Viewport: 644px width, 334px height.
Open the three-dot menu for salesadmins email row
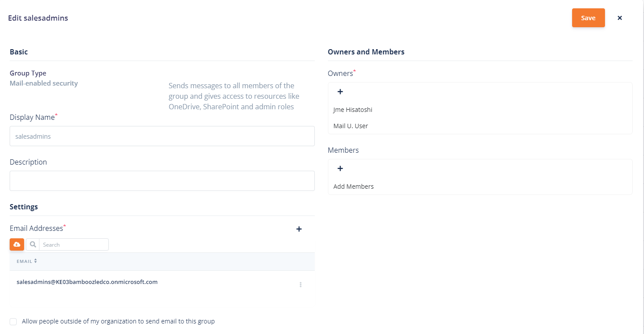301,285
